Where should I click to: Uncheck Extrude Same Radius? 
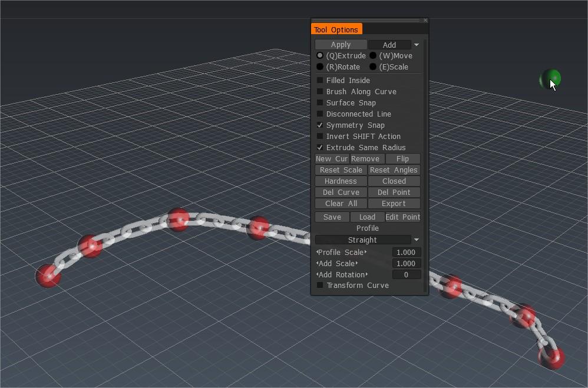(x=320, y=147)
